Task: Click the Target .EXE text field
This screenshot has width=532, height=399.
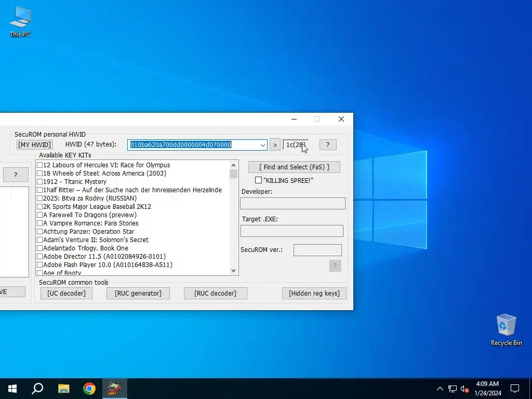Action: point(292,231)
